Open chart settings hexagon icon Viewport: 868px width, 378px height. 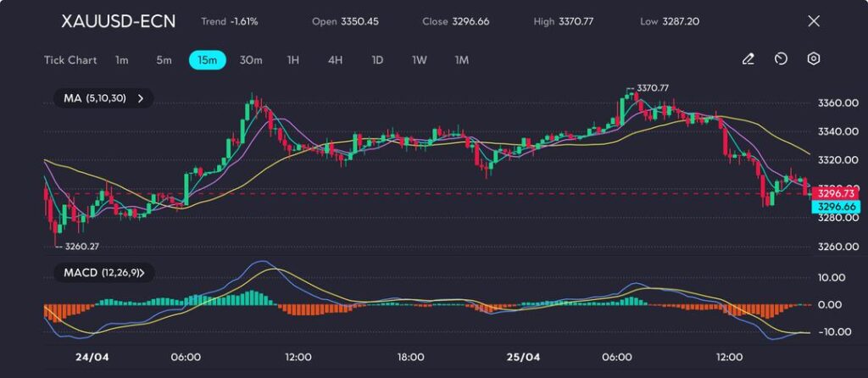pos(814,59)
